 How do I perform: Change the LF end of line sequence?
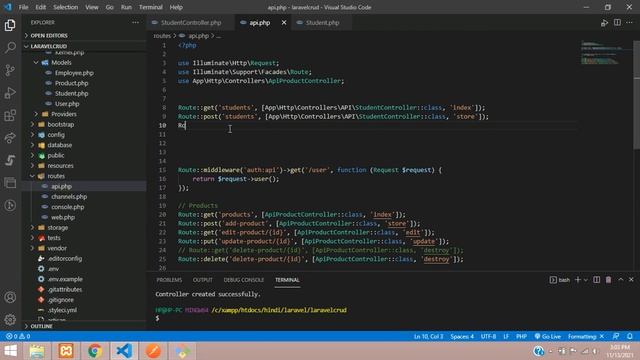506,336
